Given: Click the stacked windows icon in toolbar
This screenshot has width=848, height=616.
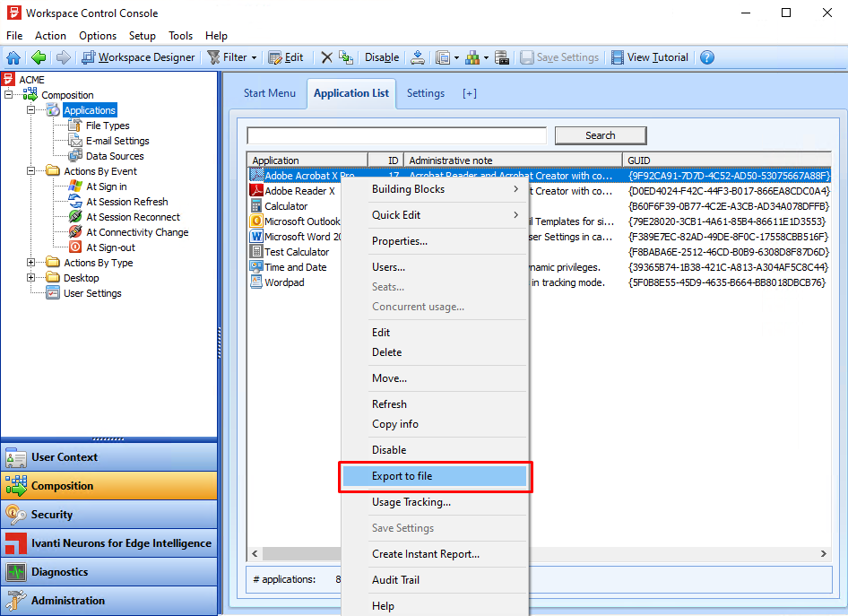Looking at the screenshot, I should coord(443,57).
